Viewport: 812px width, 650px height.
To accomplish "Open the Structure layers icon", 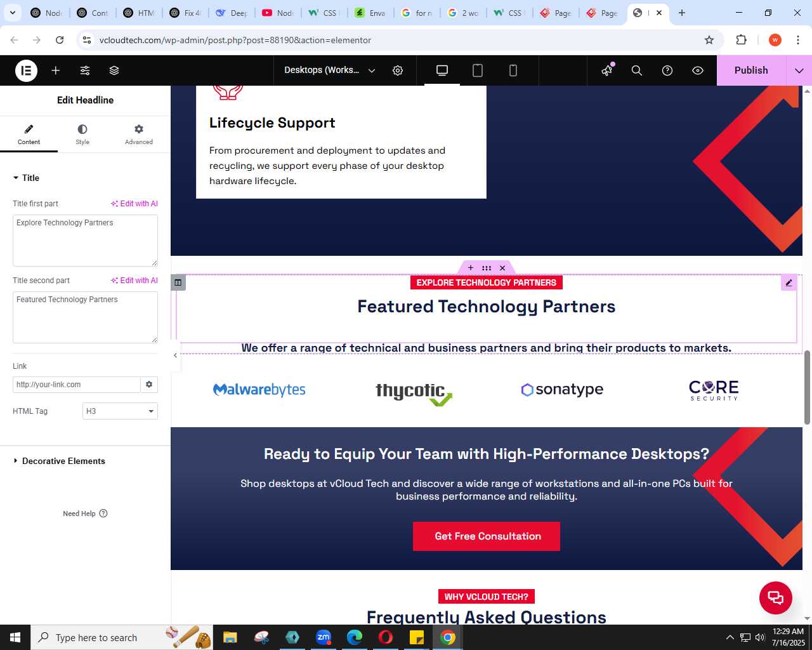I will point(114,70).
